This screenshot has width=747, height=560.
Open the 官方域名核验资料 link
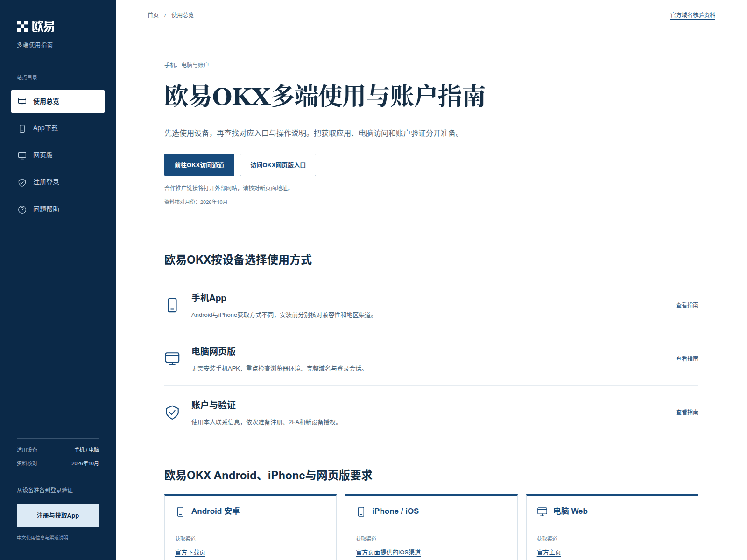(x=693, y=15)
